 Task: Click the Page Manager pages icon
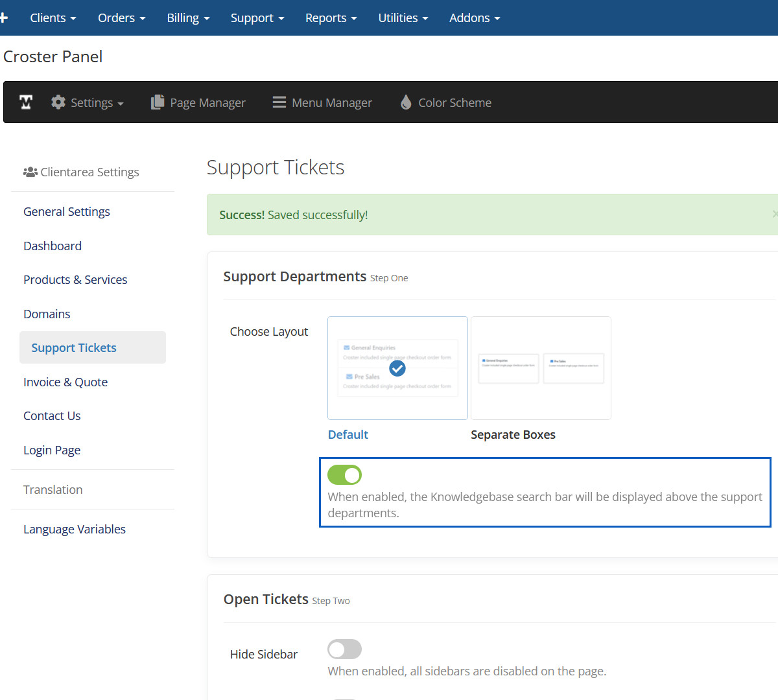[158, 102]
